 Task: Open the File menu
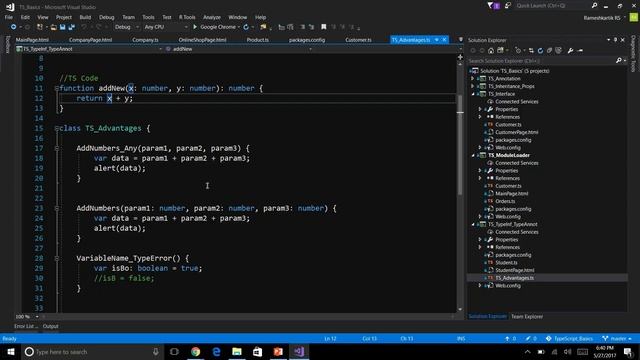pos(9,17)
